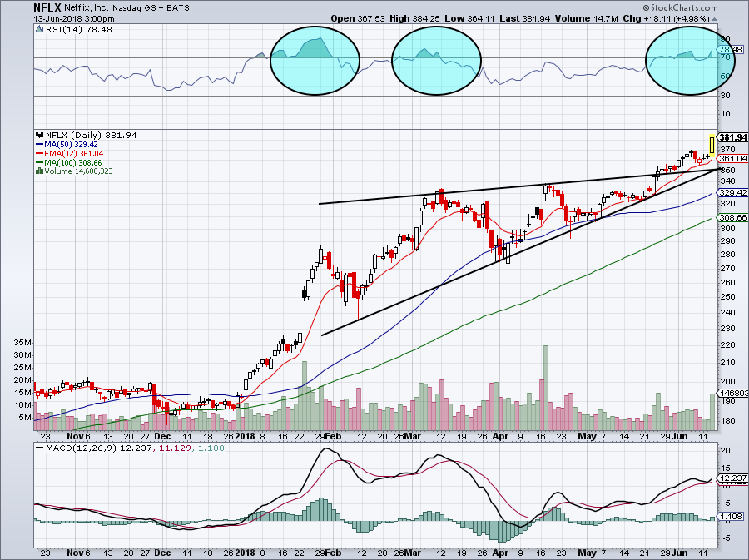Click the volume bars icon in the legend

pos(40,171)
